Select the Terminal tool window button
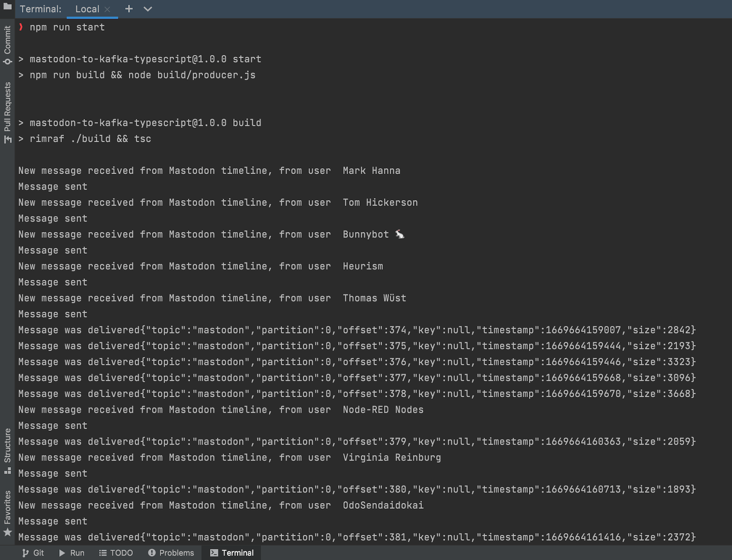 click(x=232, y=553)
